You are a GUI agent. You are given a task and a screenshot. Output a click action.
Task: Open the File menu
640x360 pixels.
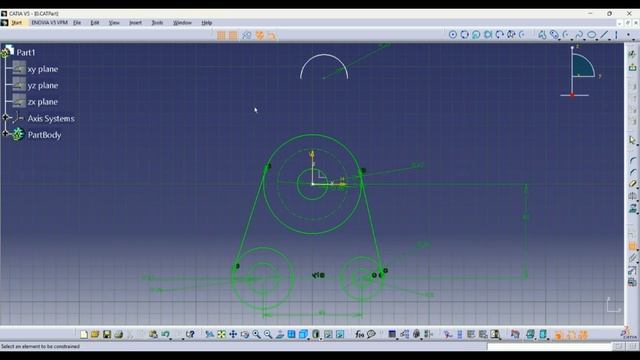pyautogui.click(x=77, y=23)
